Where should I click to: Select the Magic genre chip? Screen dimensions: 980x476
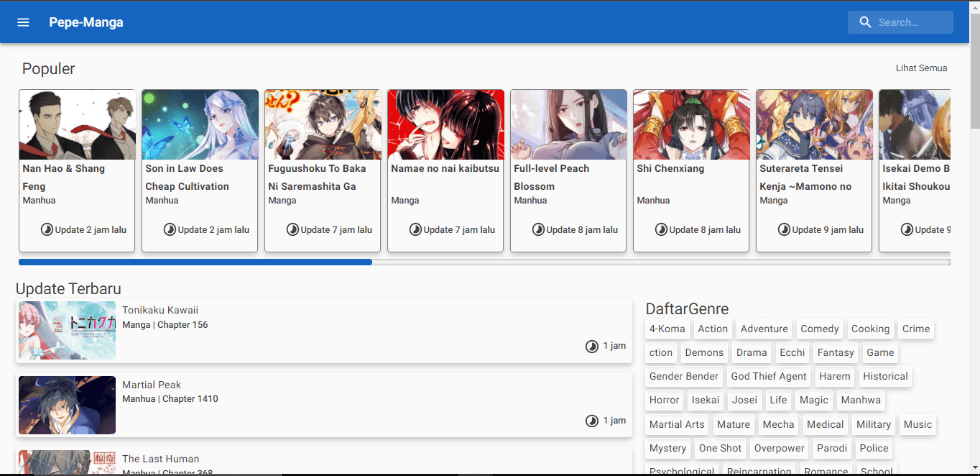point(814,400)
